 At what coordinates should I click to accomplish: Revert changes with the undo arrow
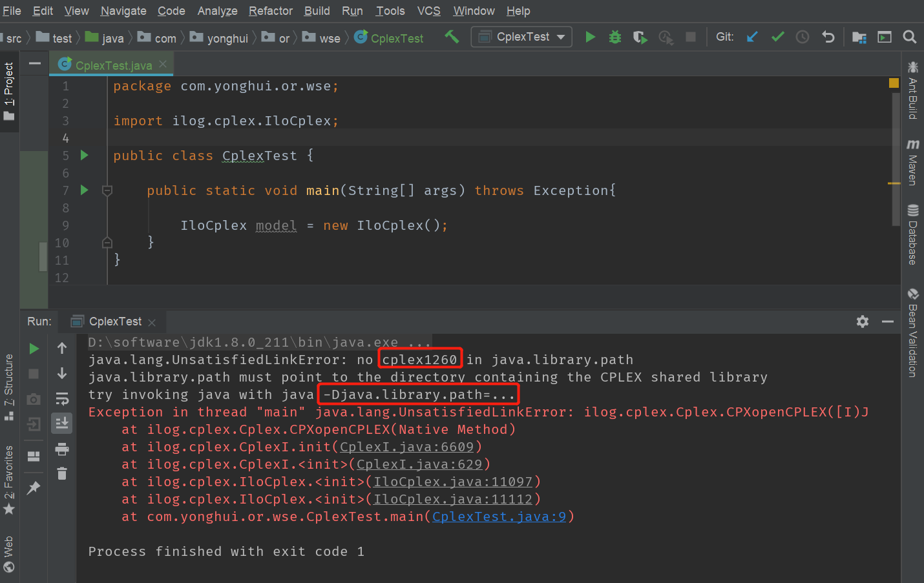tap(828, 37)
